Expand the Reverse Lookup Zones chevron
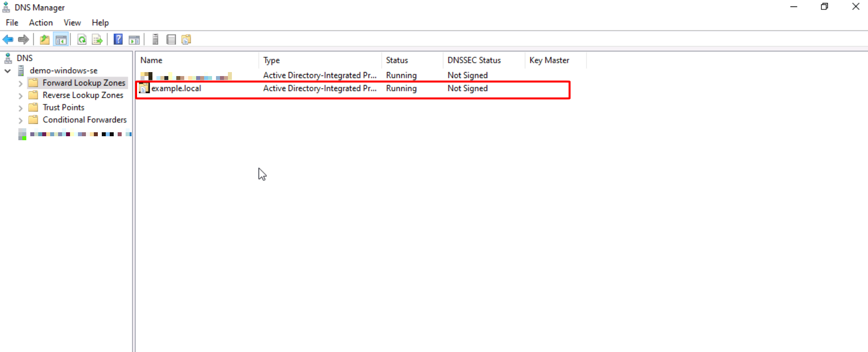 20,95
